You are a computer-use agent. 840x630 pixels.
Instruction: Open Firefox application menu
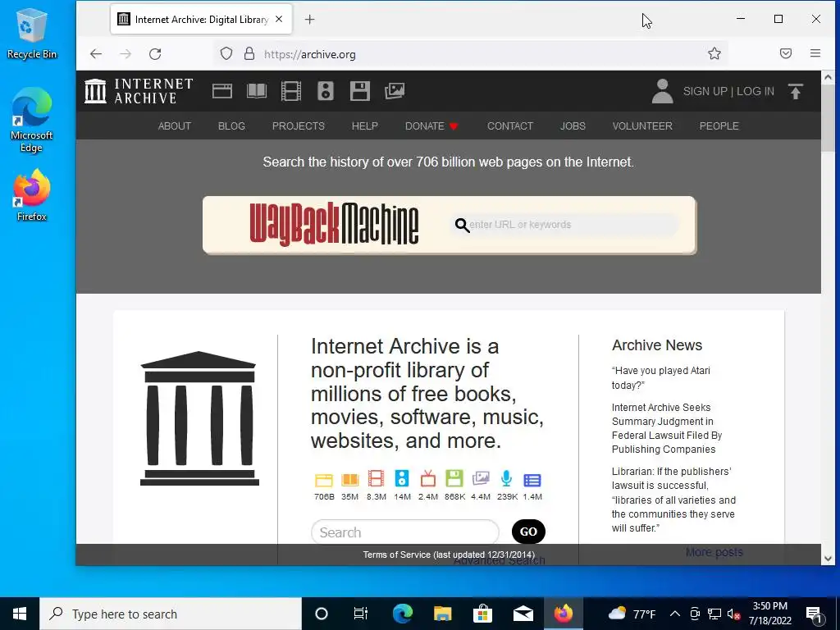[815, 53]
